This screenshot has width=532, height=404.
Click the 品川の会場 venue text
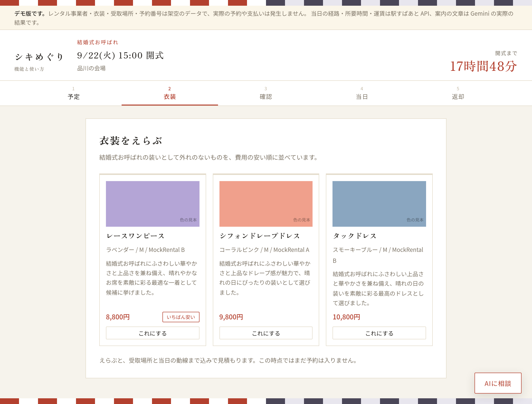point(91,68)
